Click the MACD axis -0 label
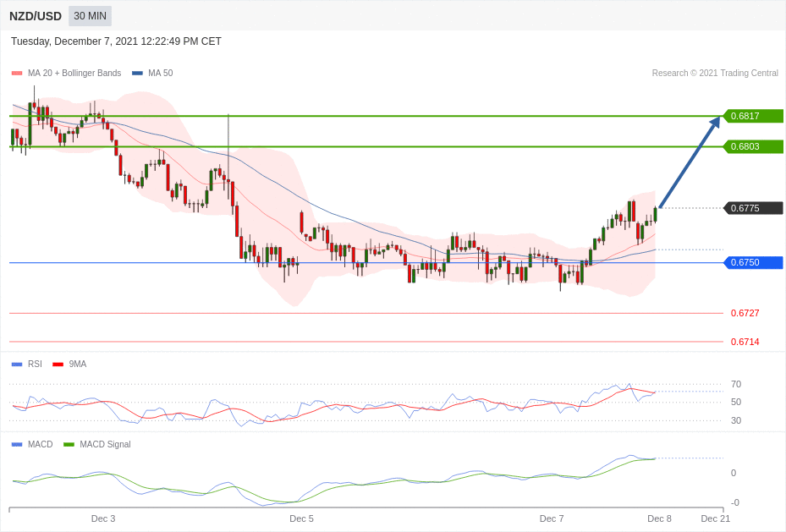The height and width of the screenshot is (532, 786). coord(735,502)
